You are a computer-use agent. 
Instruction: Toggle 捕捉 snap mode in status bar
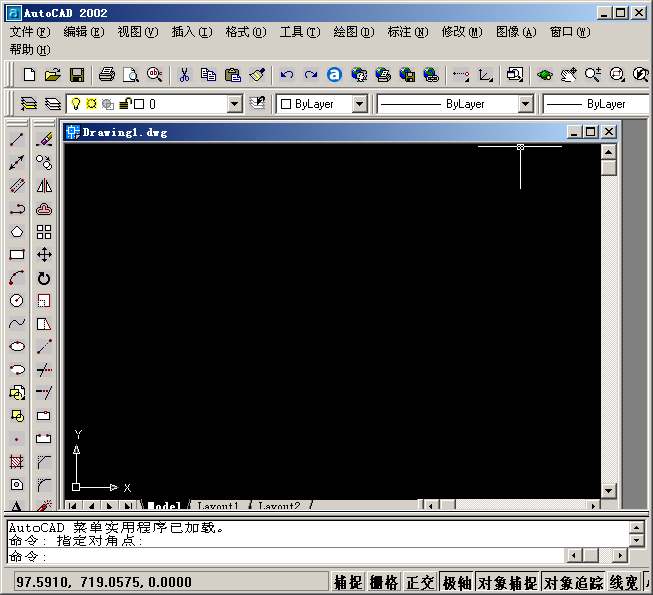coord(348,582)
